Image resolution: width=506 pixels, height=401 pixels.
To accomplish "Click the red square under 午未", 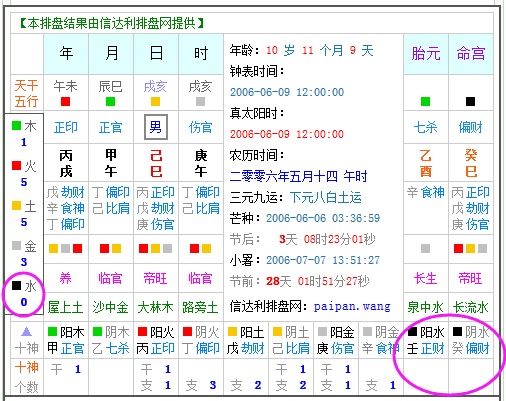I will point(66,101).
